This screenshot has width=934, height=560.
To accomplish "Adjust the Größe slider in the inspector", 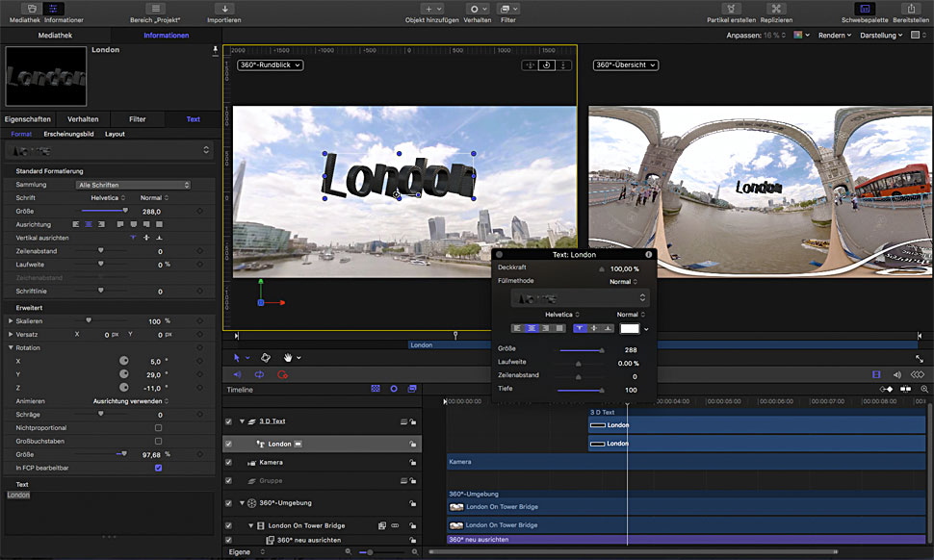I will tap(104, 211).
